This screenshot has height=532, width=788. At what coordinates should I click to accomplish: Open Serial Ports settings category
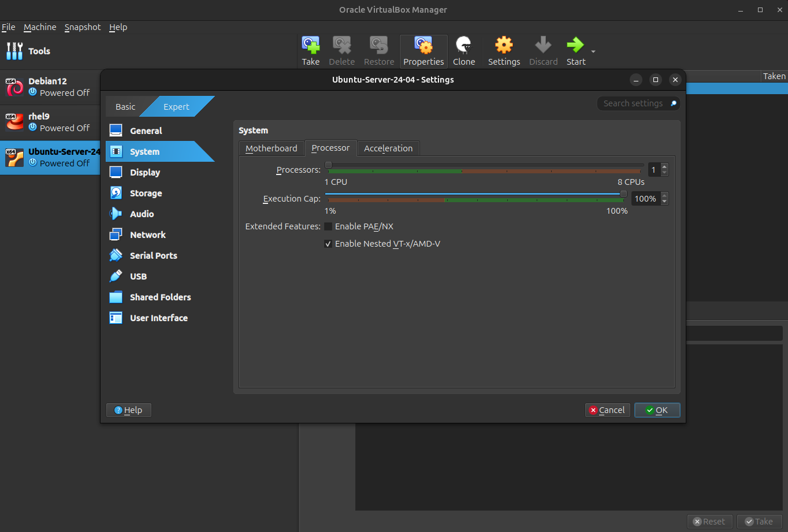[x=159, y=255]
